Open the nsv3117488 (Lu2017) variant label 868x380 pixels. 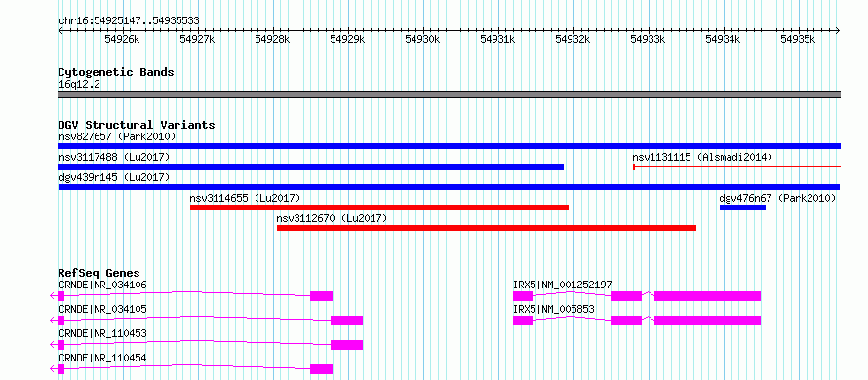[114, 157]
